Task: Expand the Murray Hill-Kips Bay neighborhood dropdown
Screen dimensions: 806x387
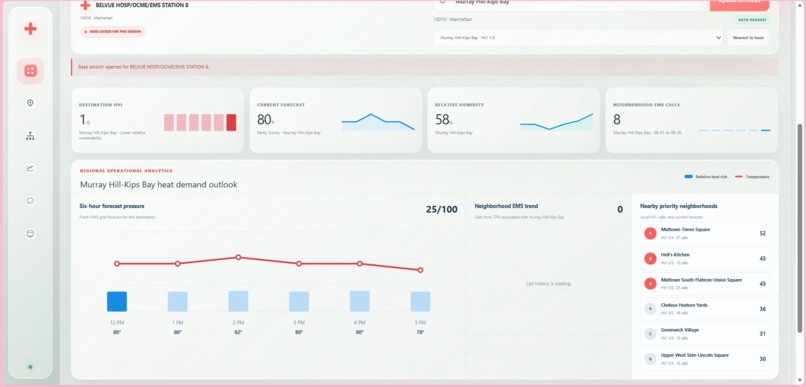Action: click(x=578, y=38)
